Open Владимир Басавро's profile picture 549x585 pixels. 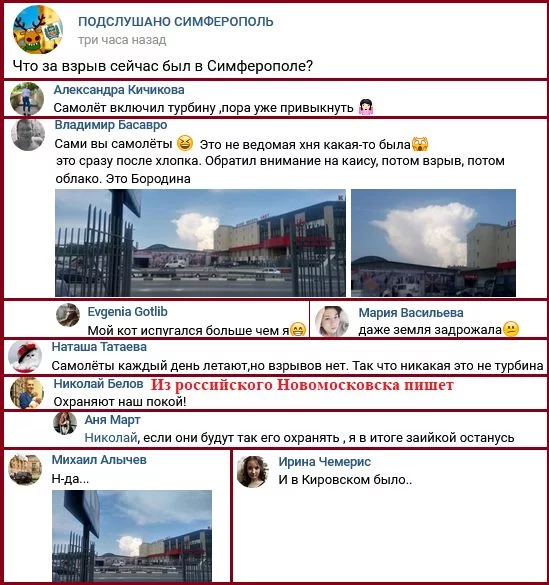tap(28, 135)
